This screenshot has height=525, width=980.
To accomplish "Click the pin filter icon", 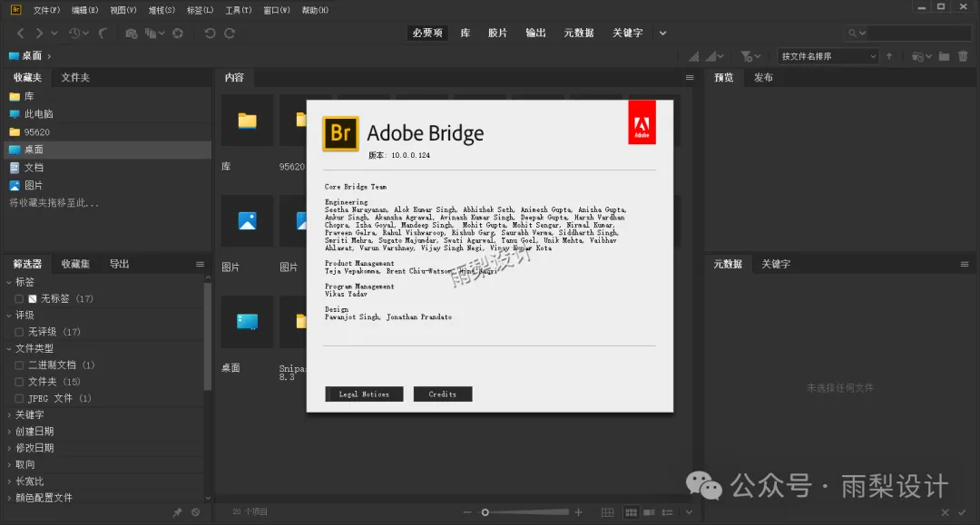I will (178, 512).
